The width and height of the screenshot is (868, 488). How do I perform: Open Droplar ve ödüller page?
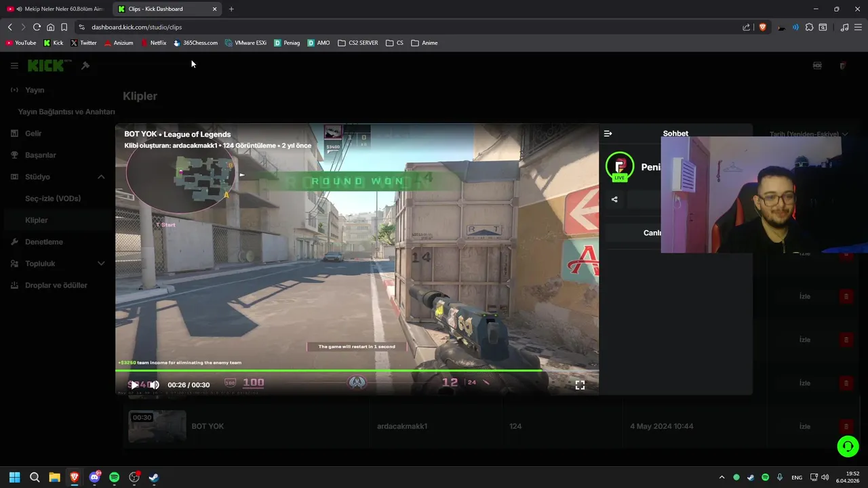click(56, 285)
